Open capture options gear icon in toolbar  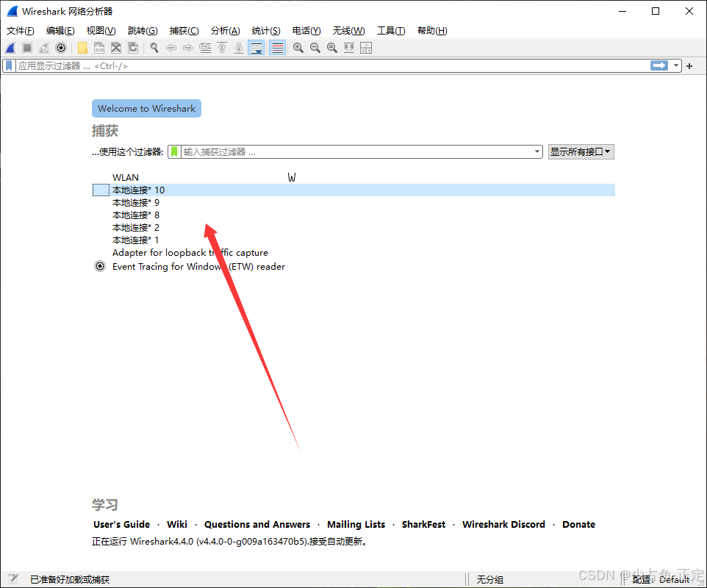61,48
